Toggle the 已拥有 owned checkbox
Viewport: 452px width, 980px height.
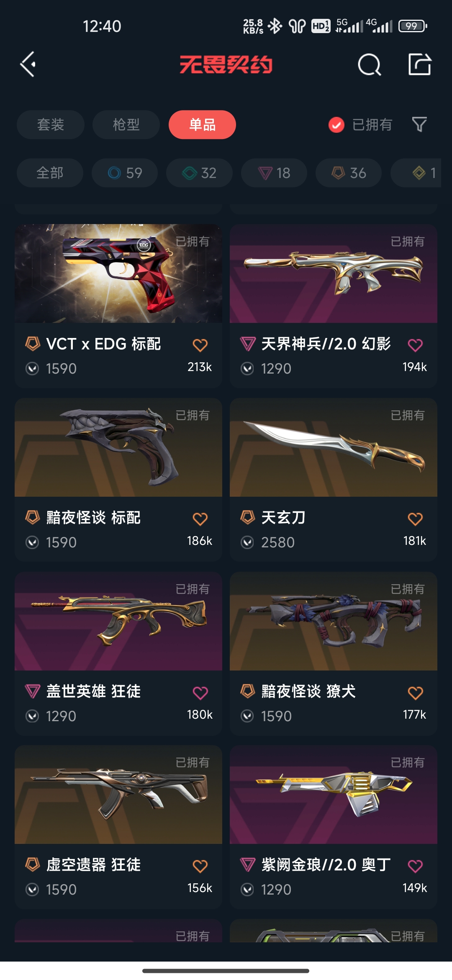point(336,125)
